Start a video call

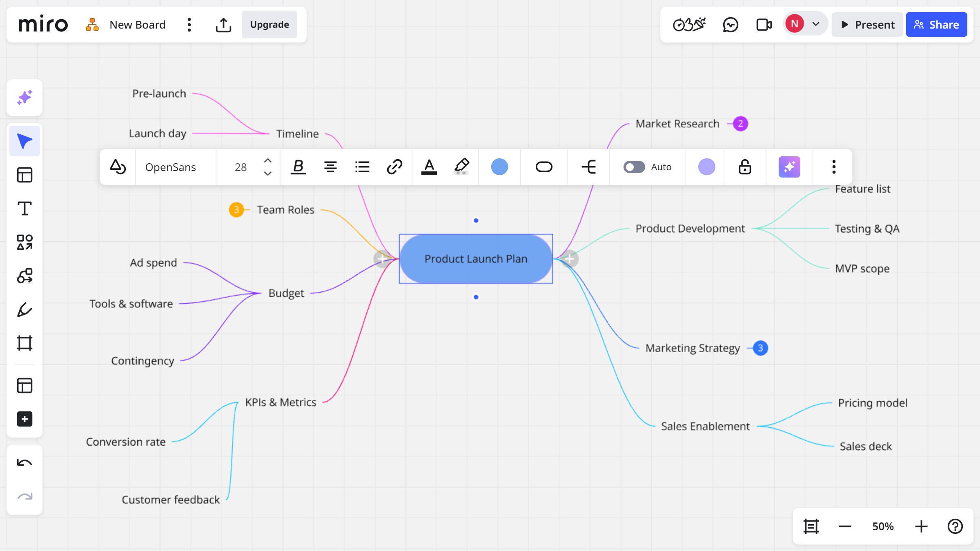(x=764, y=25)
